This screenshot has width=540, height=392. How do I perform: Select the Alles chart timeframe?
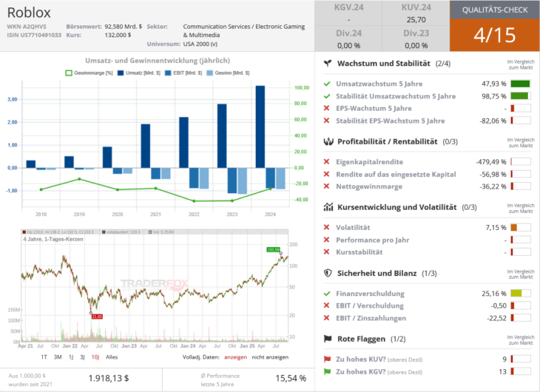pos(112,357)
